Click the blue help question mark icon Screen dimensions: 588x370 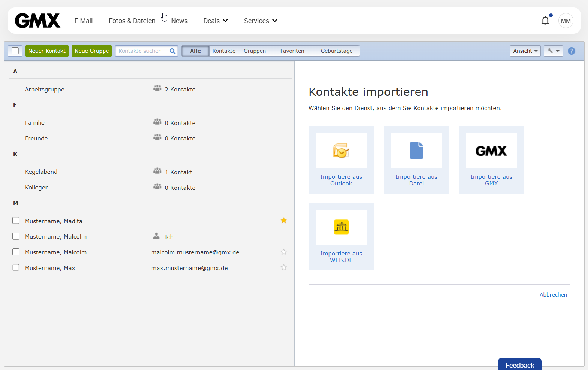(571, 51)
